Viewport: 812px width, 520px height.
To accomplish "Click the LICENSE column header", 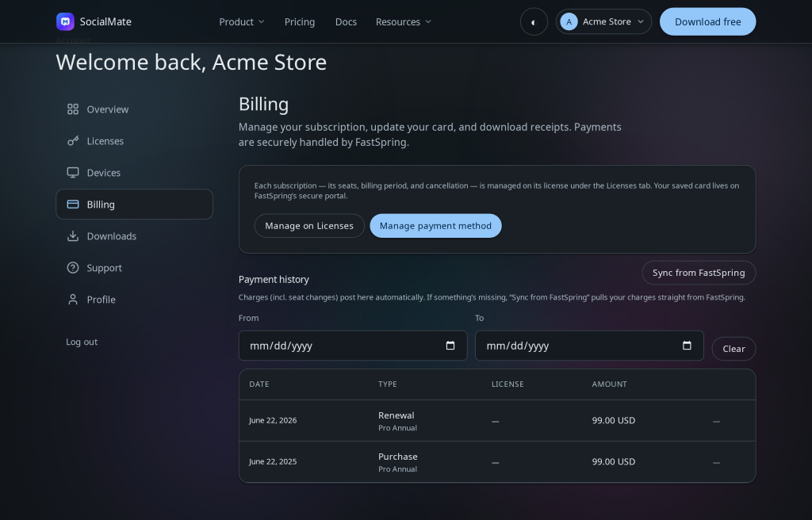I will tap(507, 384).
